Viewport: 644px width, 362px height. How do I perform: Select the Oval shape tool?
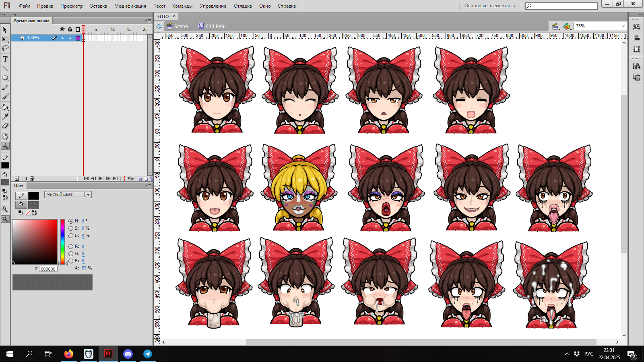(x=5, y=78)
